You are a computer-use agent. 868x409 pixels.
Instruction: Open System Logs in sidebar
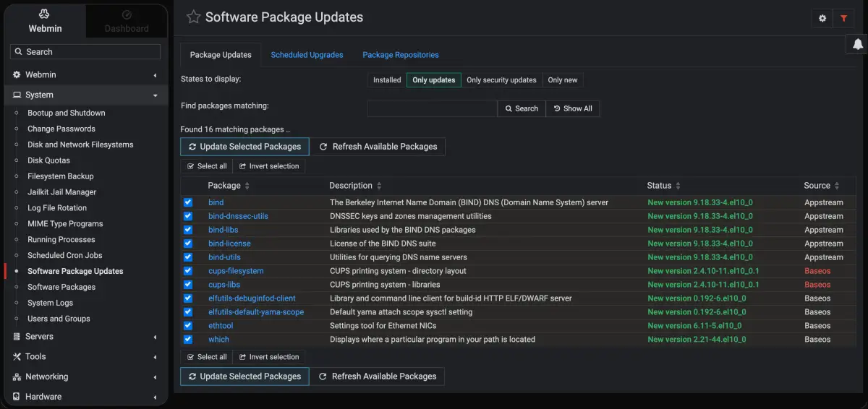click(50, 303)
